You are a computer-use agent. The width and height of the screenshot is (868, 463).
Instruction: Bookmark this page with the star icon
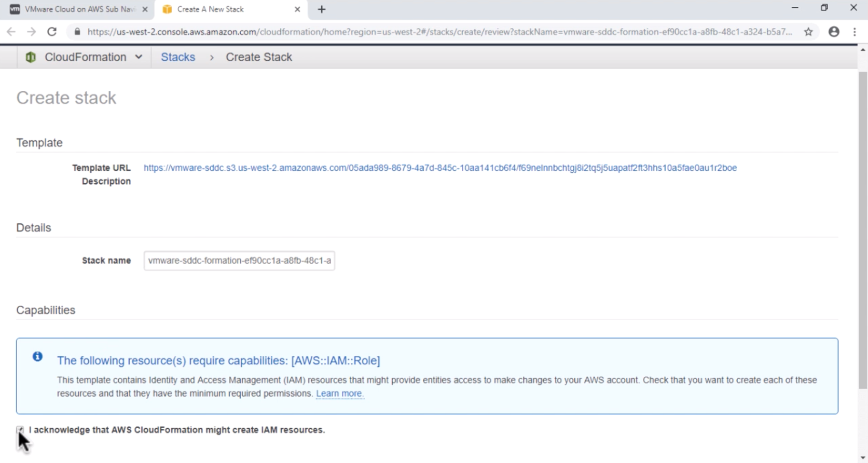point(808,32)
